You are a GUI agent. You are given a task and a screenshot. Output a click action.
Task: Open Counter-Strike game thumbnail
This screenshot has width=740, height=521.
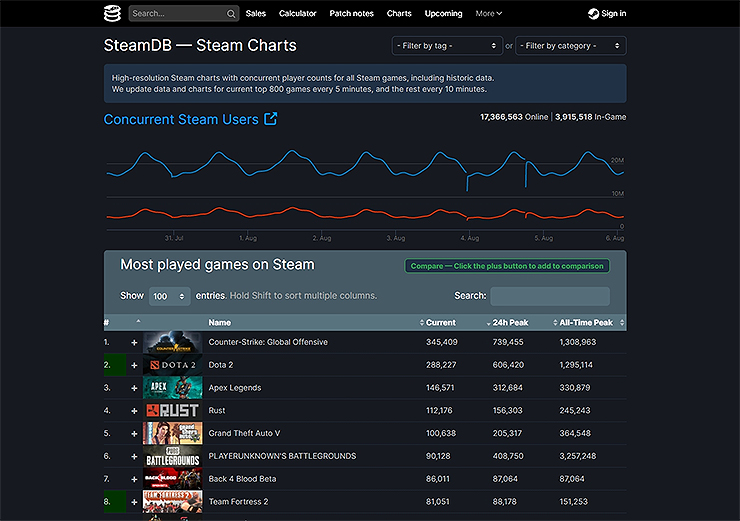173,342
